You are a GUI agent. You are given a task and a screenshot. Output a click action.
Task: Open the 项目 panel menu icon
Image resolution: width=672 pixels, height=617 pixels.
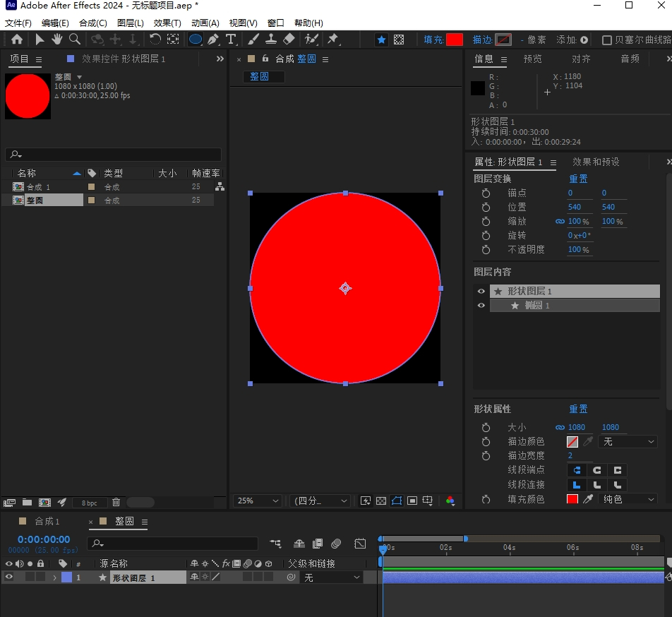(39, 59)
